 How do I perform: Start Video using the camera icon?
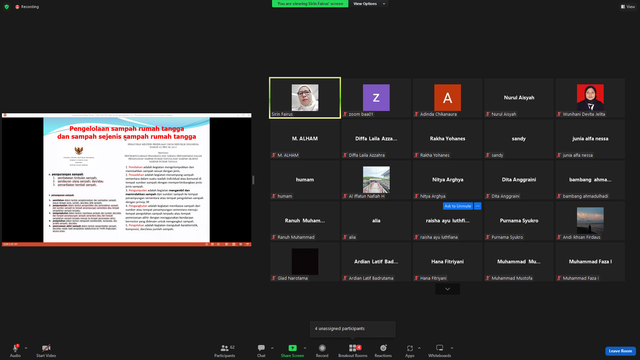(46, 348)
